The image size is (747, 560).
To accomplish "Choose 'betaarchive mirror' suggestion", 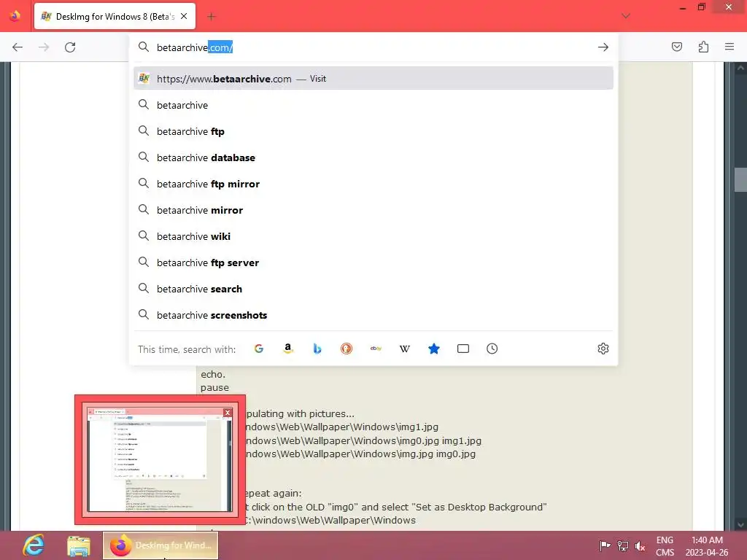I will (x=373, y=209).
